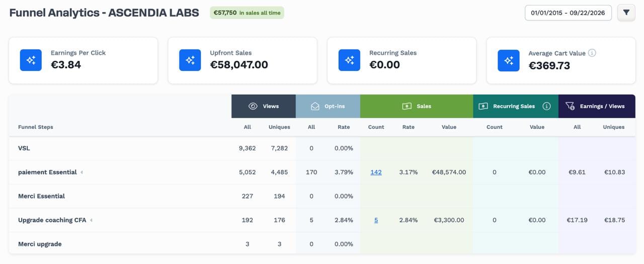Expand the Upgrade coaching CFA row arrow
Image resolution: width=644 pixels, height=264 pixels.
(x=91, y=220)
